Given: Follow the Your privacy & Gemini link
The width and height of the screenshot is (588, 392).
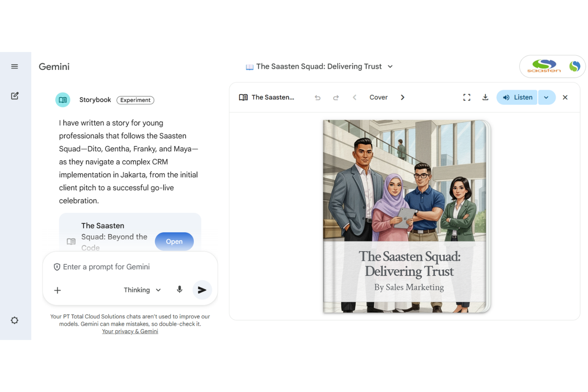Looking at the screenshot, I should pos(130,332).
